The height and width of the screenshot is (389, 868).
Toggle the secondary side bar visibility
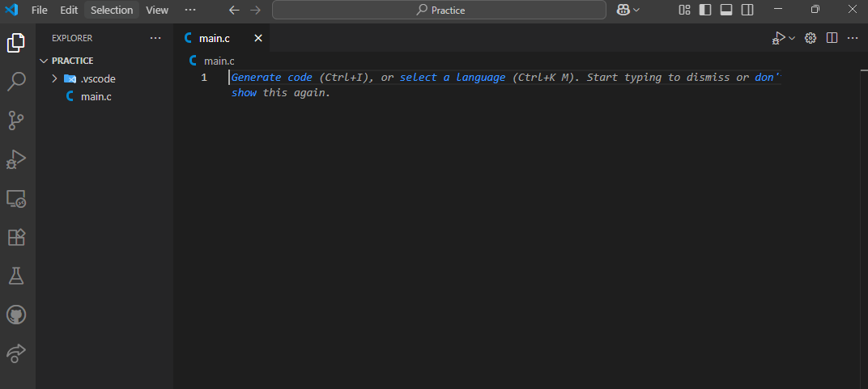pos(747,10)
